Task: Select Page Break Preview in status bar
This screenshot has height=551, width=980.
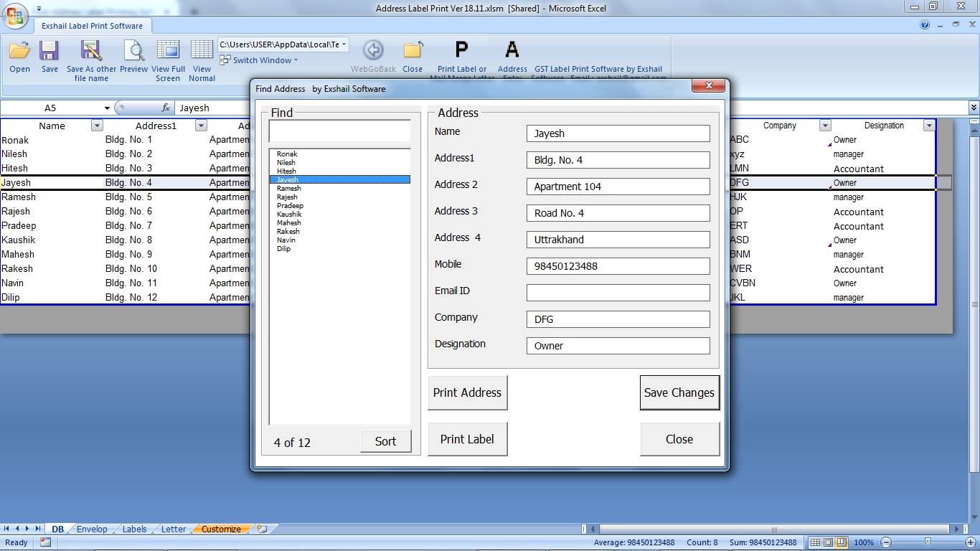Action: click(x=842, y=542)
